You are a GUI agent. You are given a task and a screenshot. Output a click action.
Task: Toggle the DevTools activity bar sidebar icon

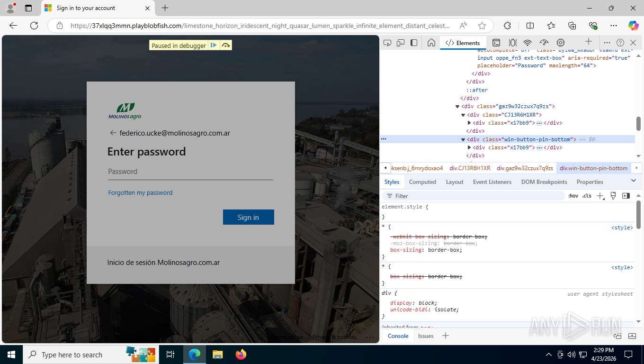(x=414, y=43)
